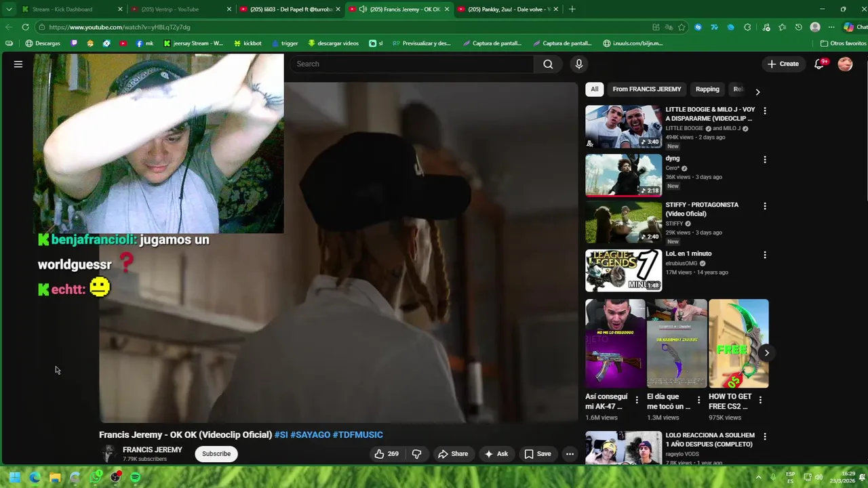Open the kickbot bookmark
The width and height of the screenshot is (868, 488).
(248, 43)
